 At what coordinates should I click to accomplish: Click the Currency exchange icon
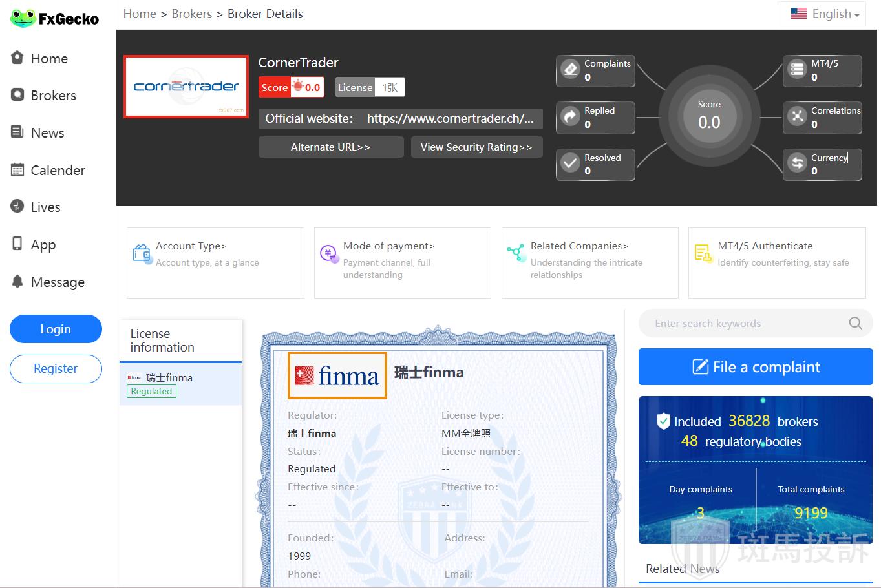point(798,164)
